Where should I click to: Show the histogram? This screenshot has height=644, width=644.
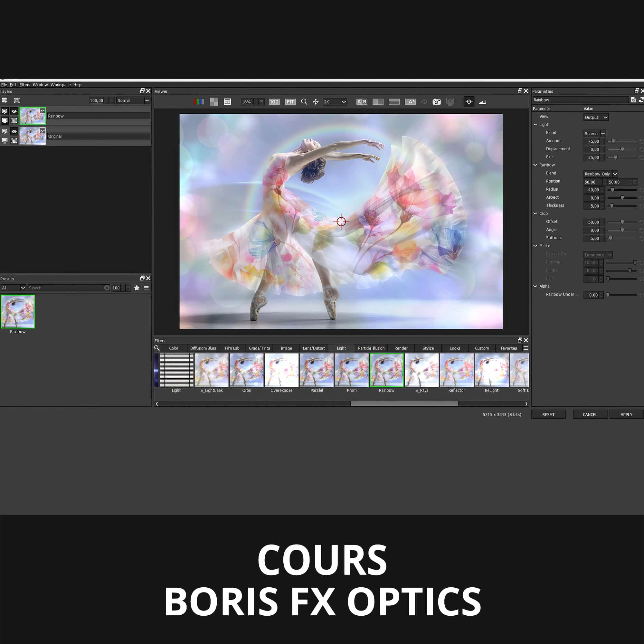pos(482,102)
